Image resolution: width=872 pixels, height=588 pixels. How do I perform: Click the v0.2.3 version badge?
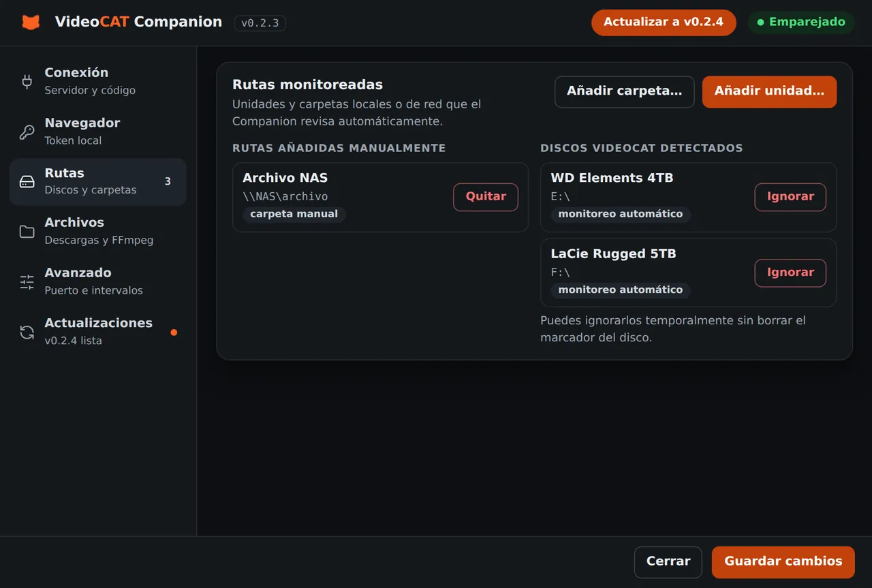(260, 23)
